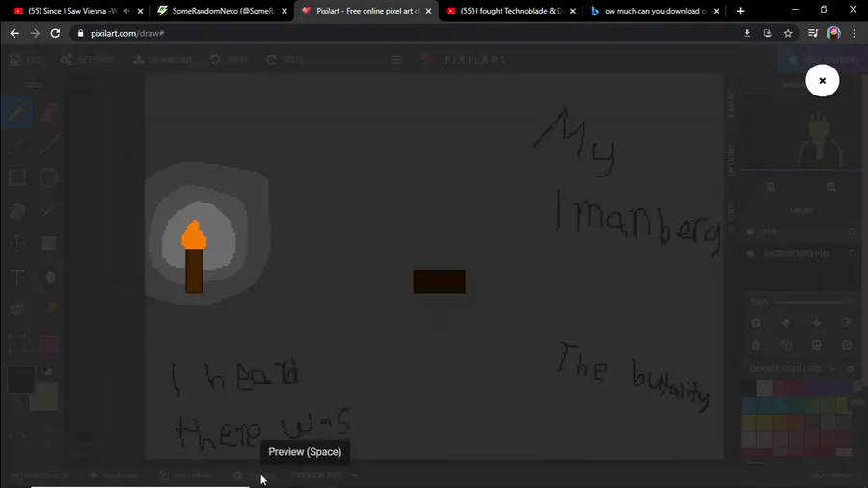868x488 pixels.
Task: Delete layer using the trash icon
Action: (755, 345)
